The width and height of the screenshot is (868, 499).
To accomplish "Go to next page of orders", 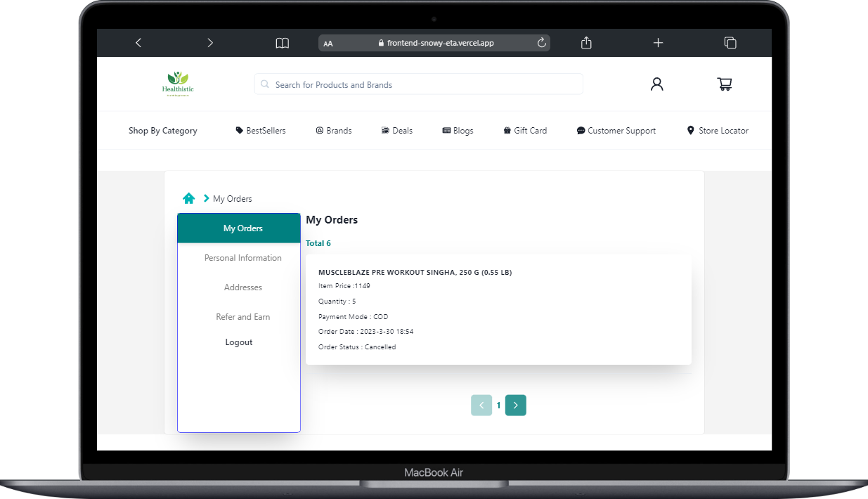I will click(x=515, y=406).
